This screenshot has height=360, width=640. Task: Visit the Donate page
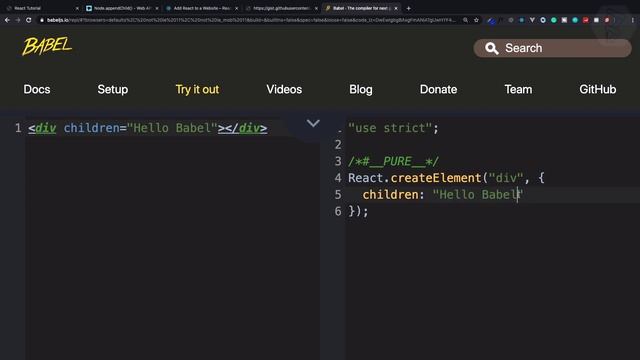(438, 89)
